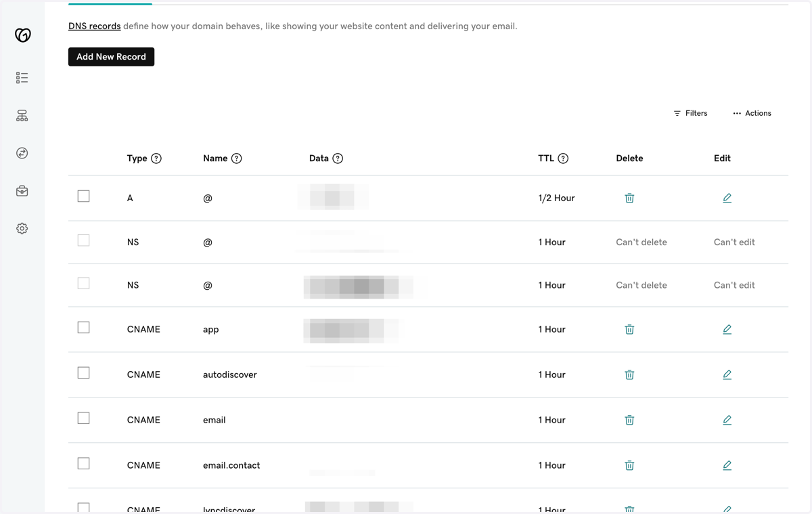
Task: Open the Actions menu
Action: click(752, 113)
